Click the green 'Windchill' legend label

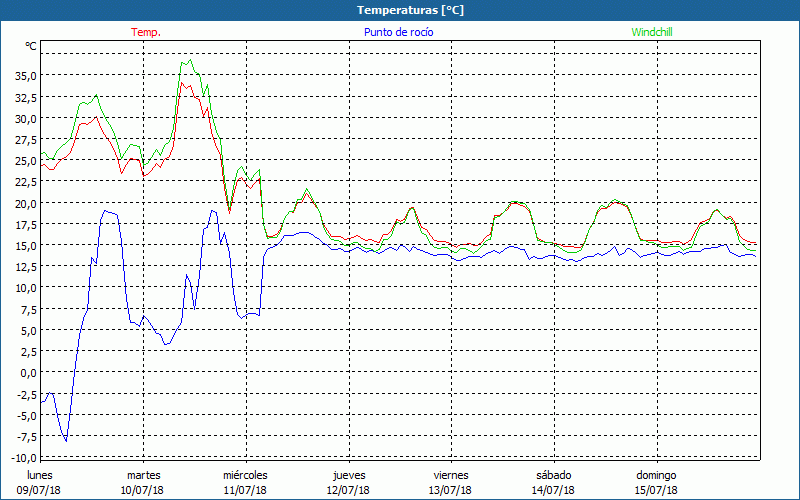pos(652,32)
